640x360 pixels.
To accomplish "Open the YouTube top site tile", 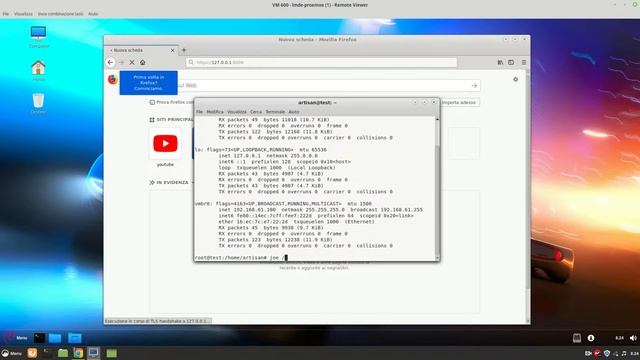I will 165,143.
